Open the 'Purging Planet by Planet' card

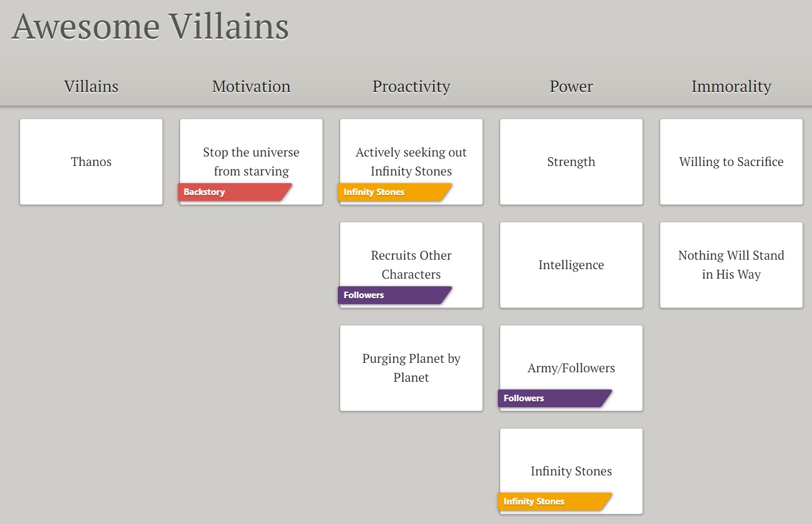click(x=411, y=368)
